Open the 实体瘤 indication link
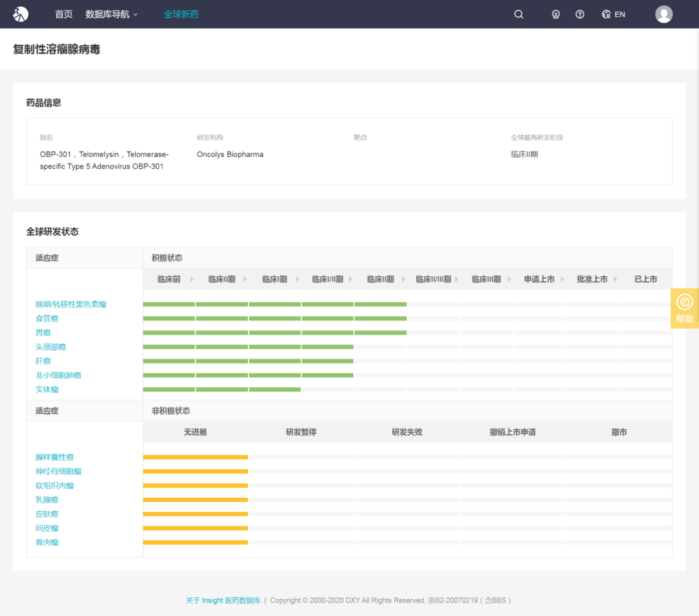 coord(47,390)
